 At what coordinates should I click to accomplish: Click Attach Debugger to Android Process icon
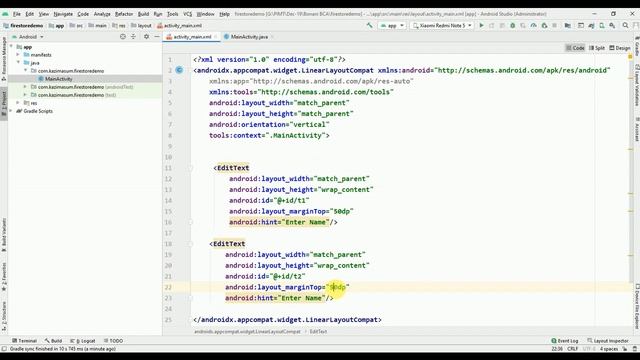pyautogui.click(x=544, y=25)
